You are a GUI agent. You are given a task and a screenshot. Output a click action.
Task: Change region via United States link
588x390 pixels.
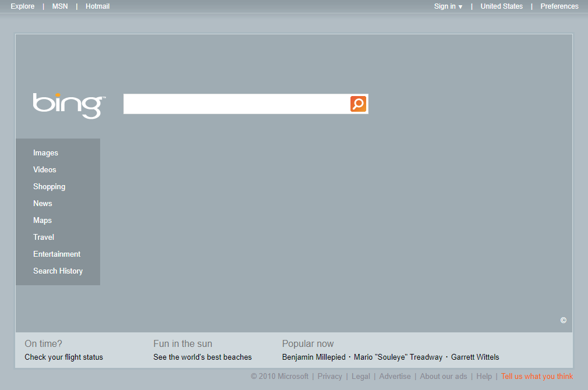501,6
